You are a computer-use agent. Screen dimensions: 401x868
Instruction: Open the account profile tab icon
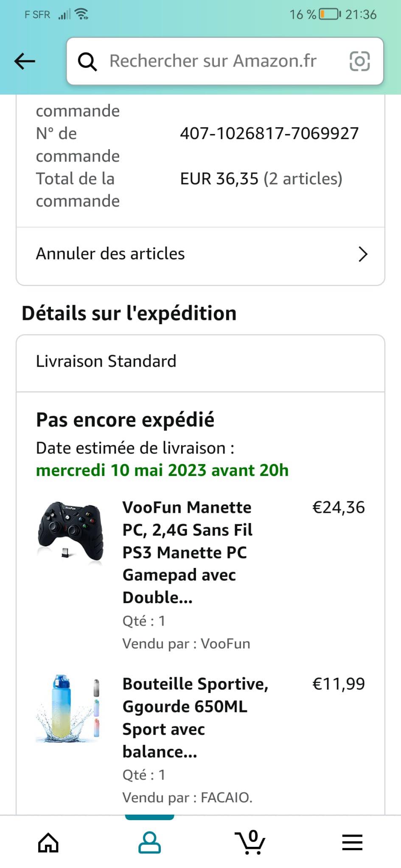(149, 842)
